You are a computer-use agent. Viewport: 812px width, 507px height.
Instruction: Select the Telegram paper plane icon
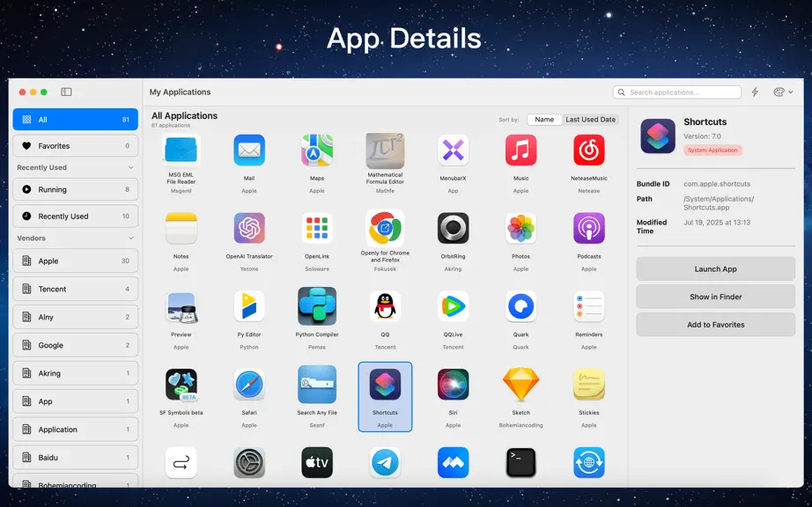(x=385, y=462)
